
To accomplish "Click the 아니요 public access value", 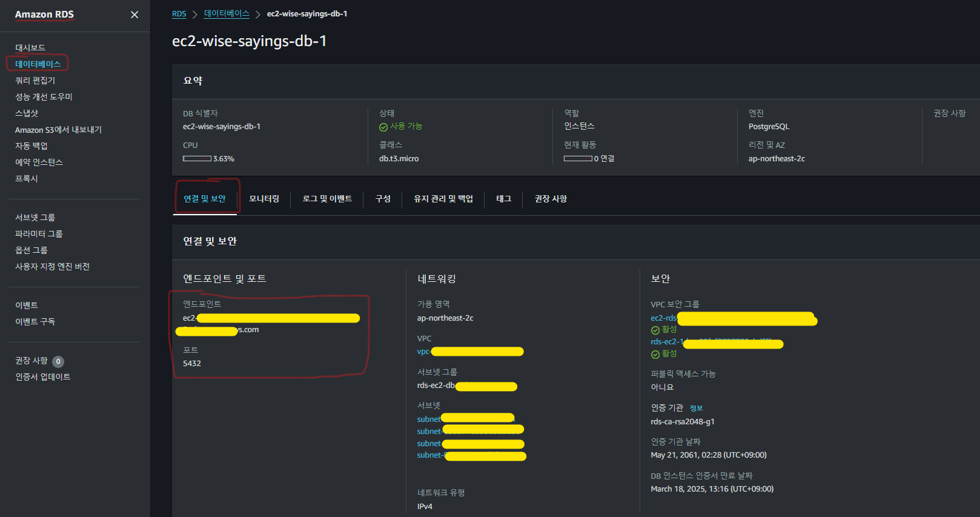I will [662, 387].
